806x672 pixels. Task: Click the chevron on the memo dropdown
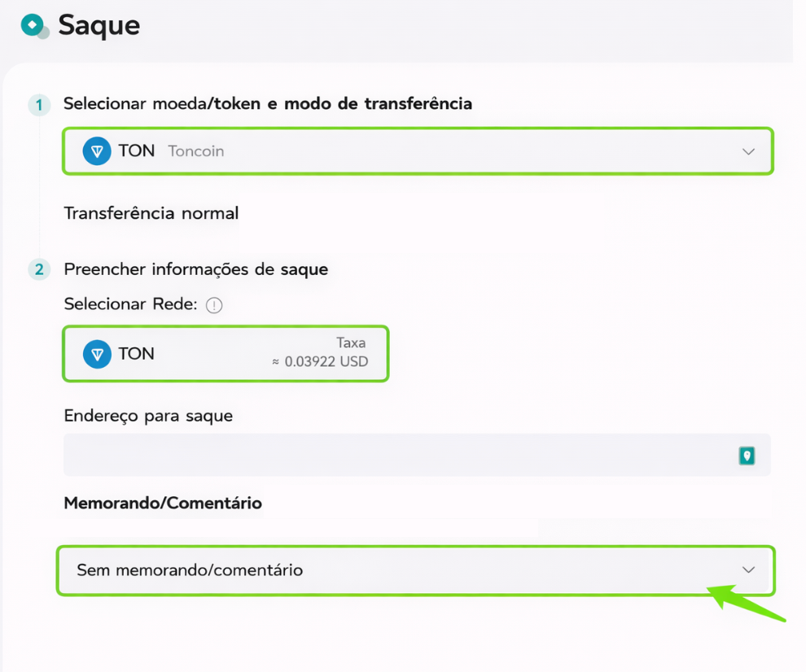point(748,569)
